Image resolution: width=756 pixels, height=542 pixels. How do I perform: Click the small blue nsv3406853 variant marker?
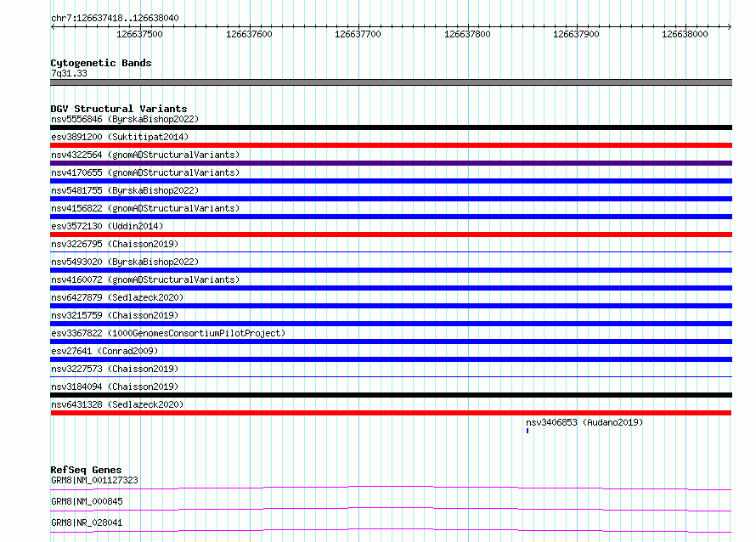[x=528, y=431]
